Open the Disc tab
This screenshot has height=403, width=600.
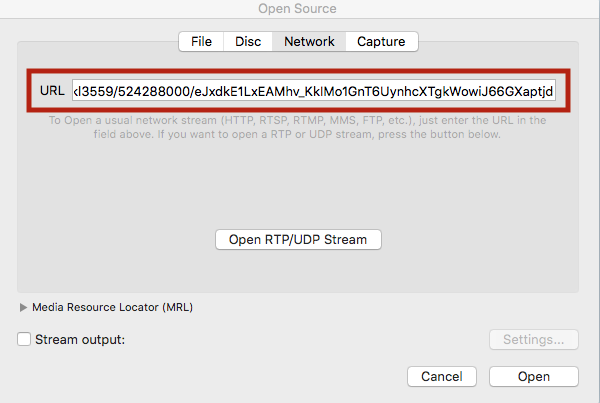click(248, 41)
